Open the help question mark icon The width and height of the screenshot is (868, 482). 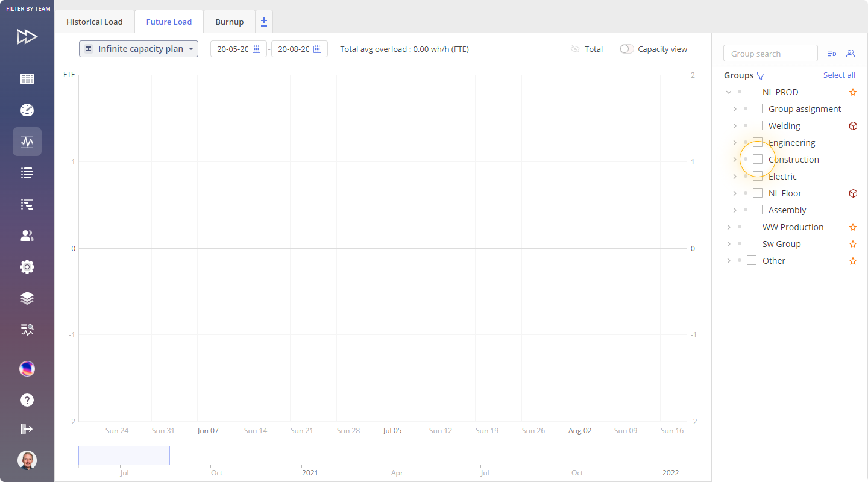pos(27,400)
